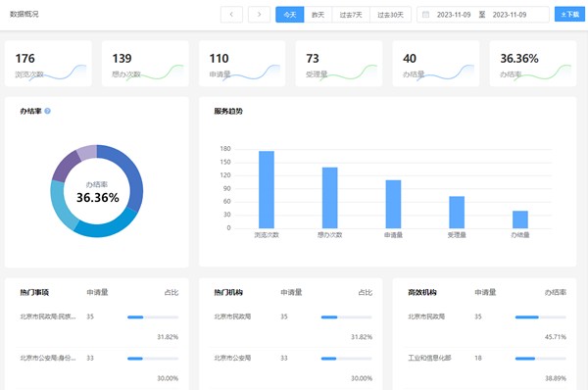Select the 今天 tab

pyautogui.click(x=290, y=15)
